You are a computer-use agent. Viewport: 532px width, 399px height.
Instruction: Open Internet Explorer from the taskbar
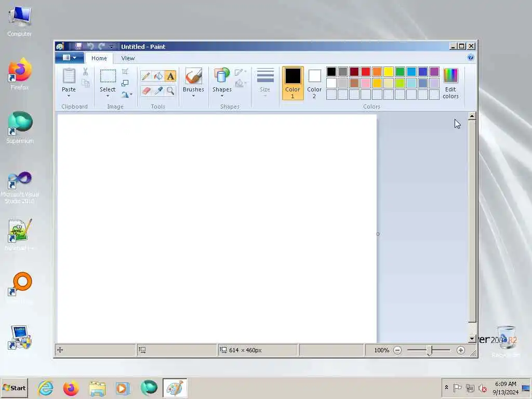[x=46, y=388]
